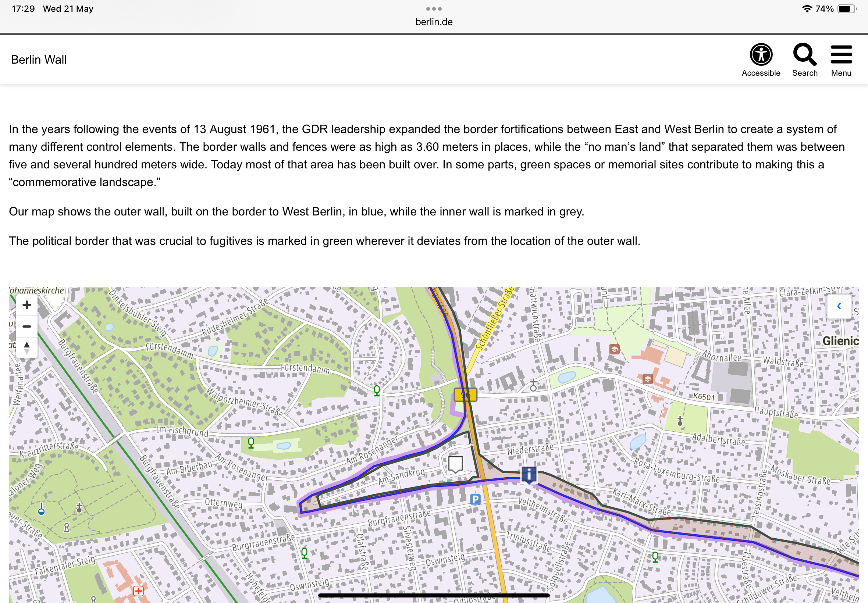Tap the yellow route 96 road sign
This screenshot has width=868, height=603.
(465, 395)
